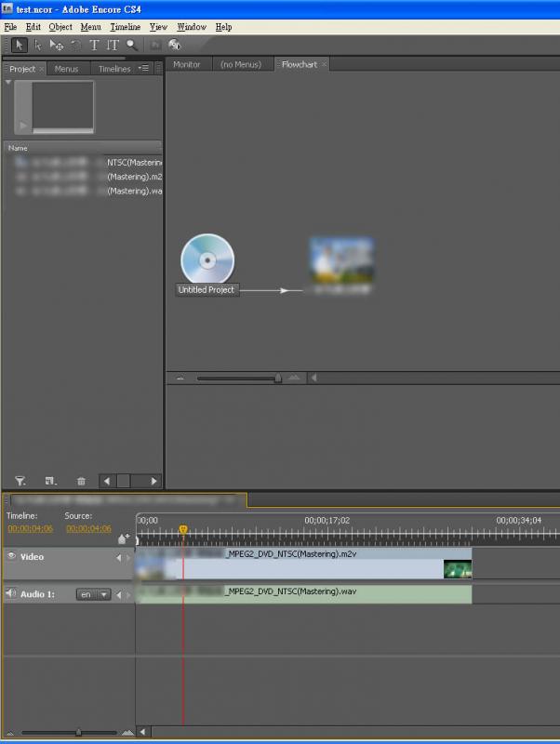
Task: Click the flowchart zoom slider handle
Action: pos(277,378)
